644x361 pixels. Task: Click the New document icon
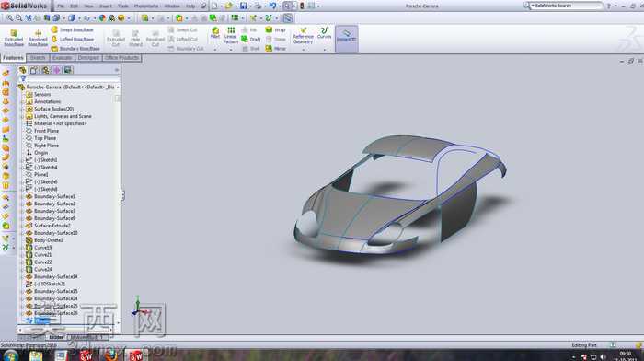(214, 6)
